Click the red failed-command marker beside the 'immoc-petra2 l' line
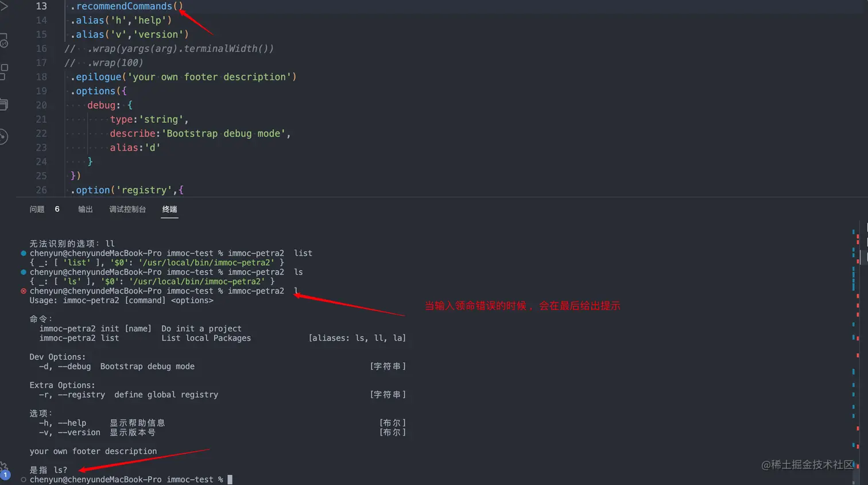The image size is (868, 485). (x=24, y=291)
